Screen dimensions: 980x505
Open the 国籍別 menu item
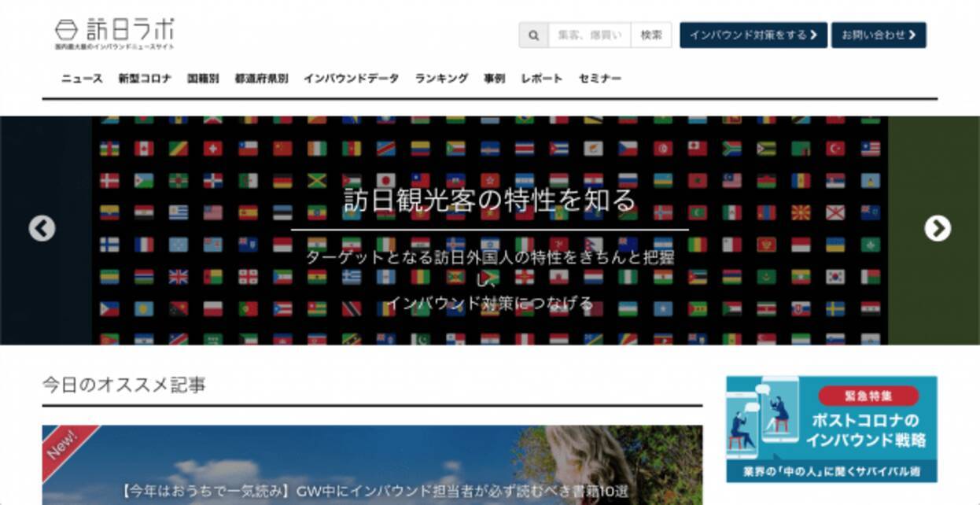203,79
